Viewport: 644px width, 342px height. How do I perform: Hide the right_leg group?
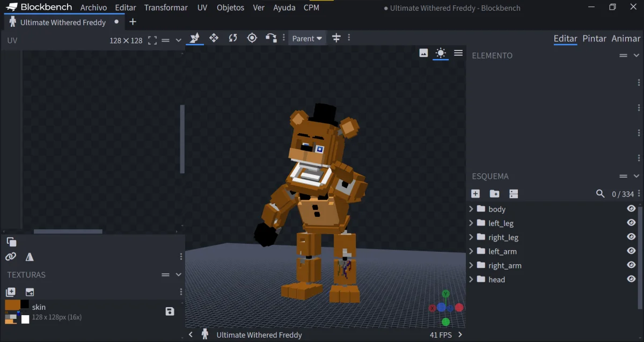coord(631,237)
